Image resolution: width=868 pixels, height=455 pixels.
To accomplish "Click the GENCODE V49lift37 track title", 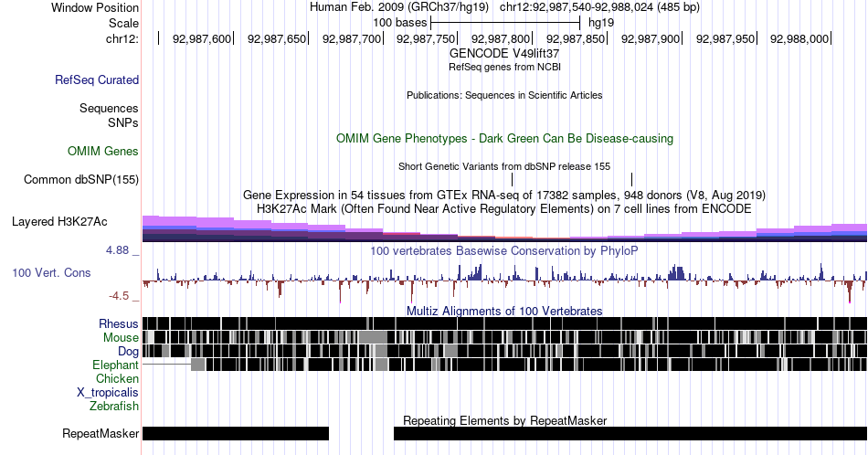I will tap(504, 53).
